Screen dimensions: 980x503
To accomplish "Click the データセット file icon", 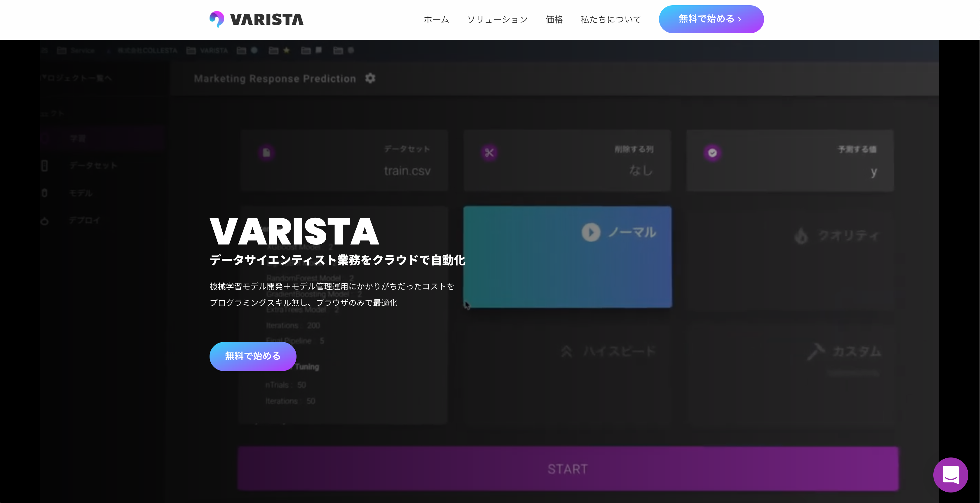I will point(266,153).
